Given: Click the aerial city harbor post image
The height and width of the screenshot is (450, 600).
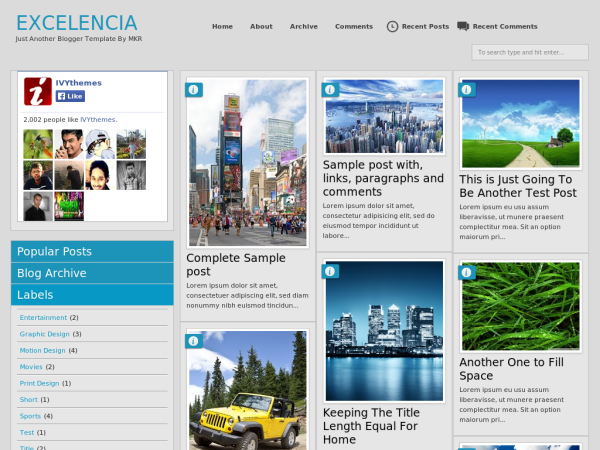Looking at the screenshot, I should (x=384, y=116).
